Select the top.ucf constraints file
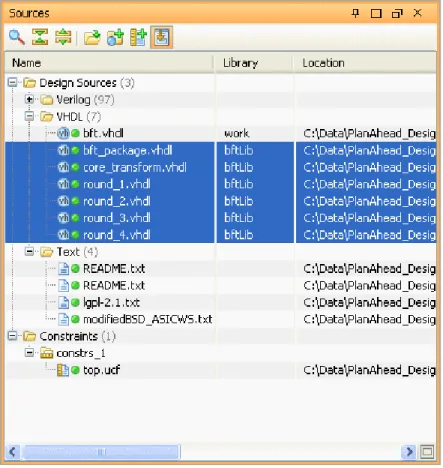 tap(101, 370)
